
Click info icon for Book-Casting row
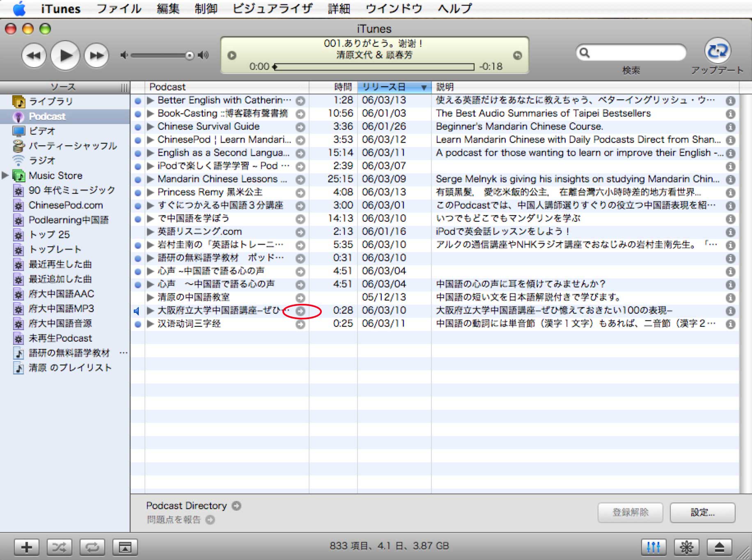click(730, 114)
